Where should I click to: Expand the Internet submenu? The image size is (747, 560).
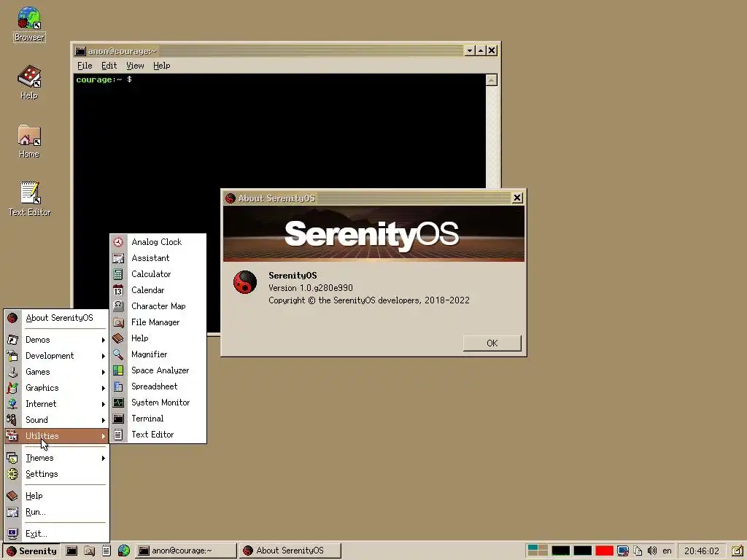56,404
